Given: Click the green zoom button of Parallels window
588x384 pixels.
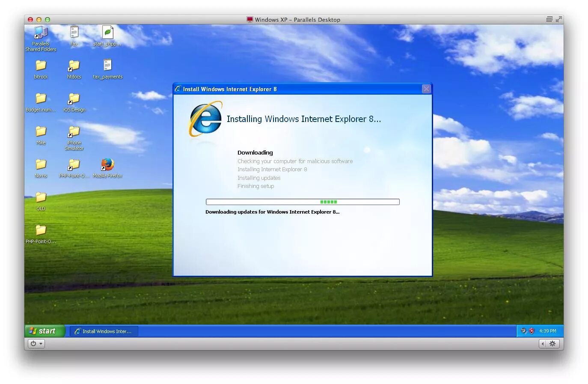Looking at the screenshot, I should 48,20.
